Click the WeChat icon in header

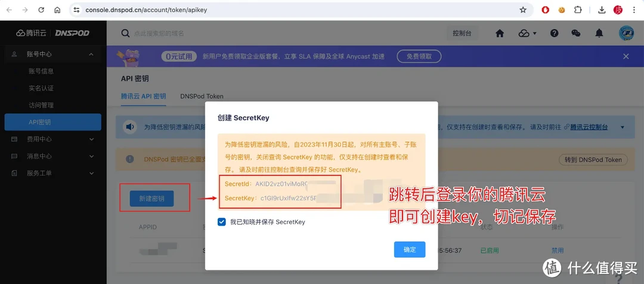pyautogui.click(x=576, y=33)
